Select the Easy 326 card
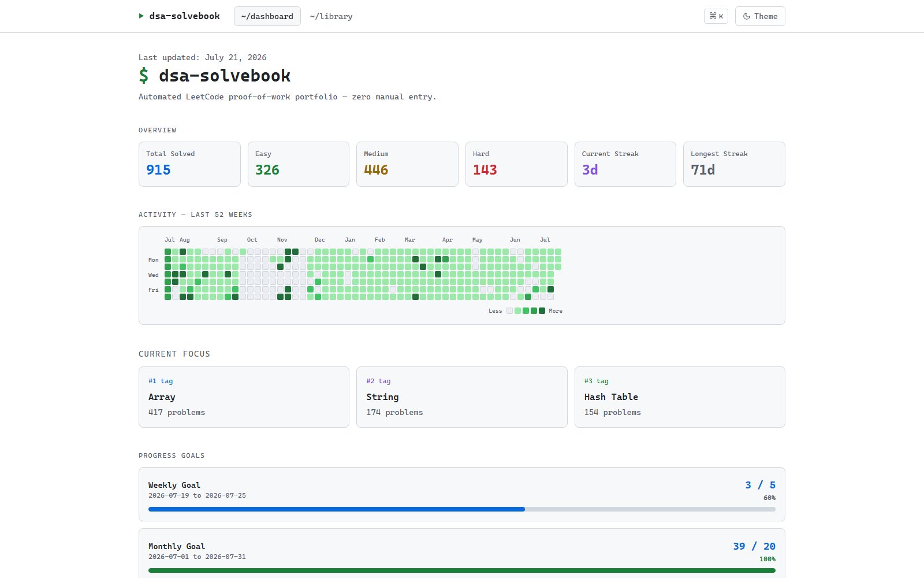924x578 pixels. [299, 164]
